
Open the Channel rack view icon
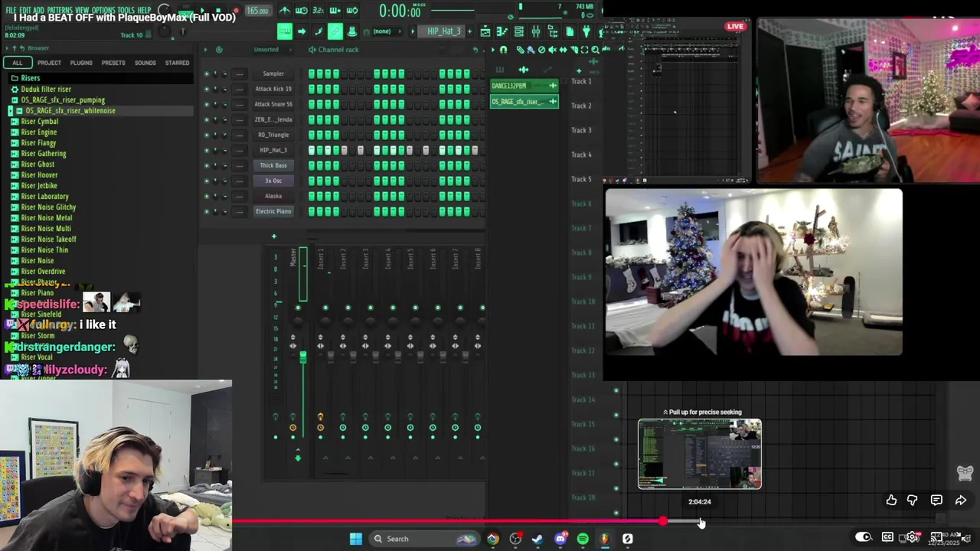click(x=519, y=31)
